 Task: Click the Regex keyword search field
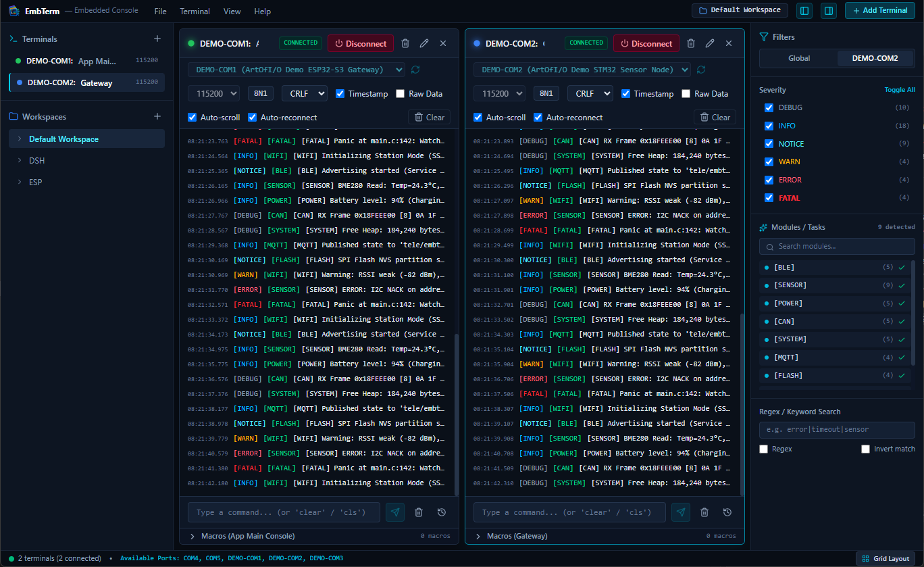pos(837,429)
